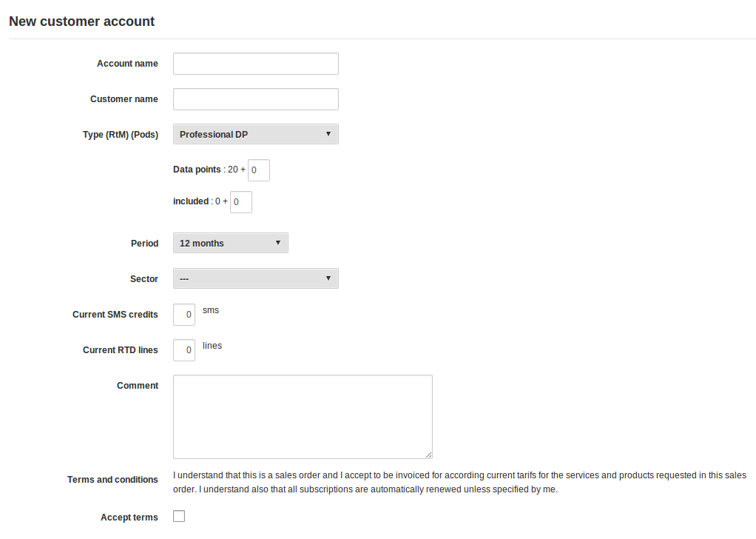Click inside the Comment text area
Viewport: 756px width, 539px height.
[x=302, y=415]
